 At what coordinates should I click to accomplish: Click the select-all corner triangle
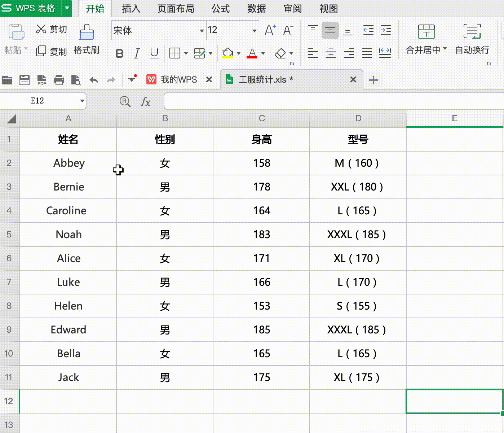pos(11,119)
